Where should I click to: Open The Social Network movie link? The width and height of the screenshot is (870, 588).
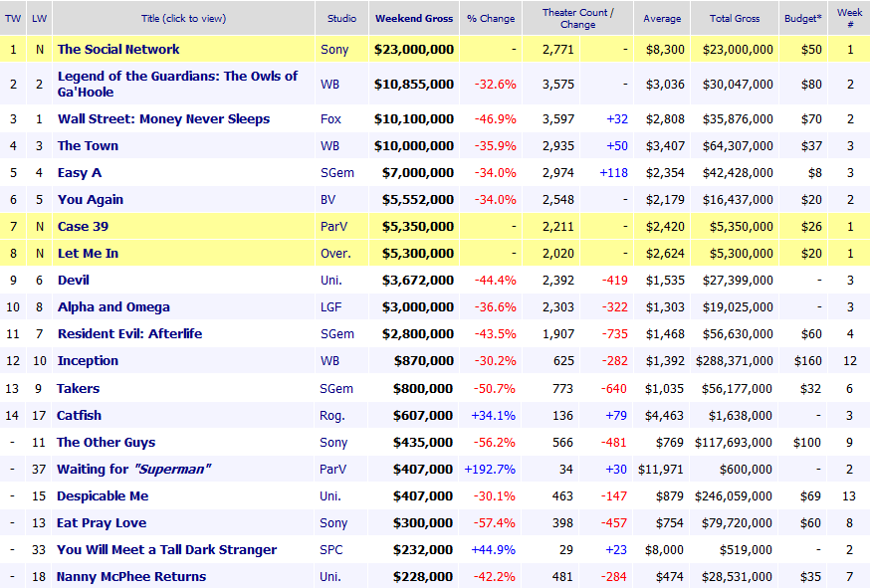(x=118, y=50)
